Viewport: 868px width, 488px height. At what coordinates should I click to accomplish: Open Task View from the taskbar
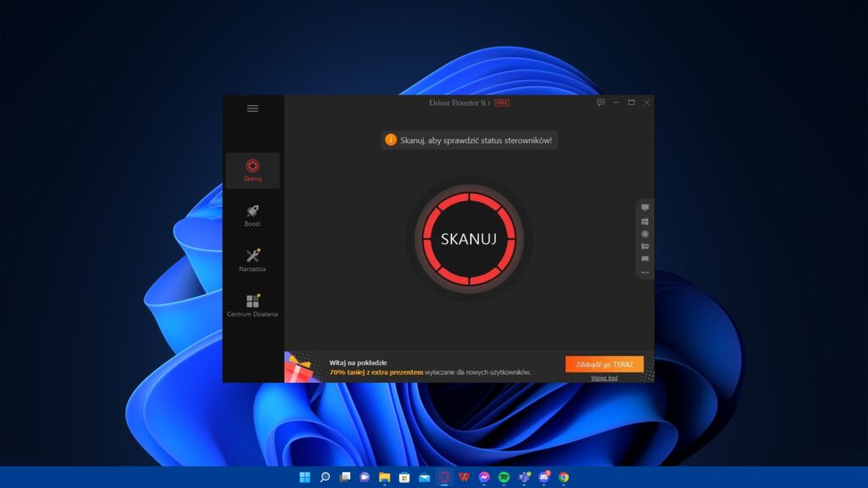[x=345, y=477]
